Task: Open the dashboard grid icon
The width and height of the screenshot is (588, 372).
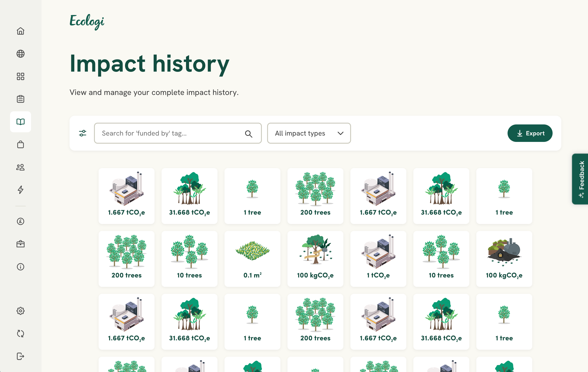Action: [21, 76]
